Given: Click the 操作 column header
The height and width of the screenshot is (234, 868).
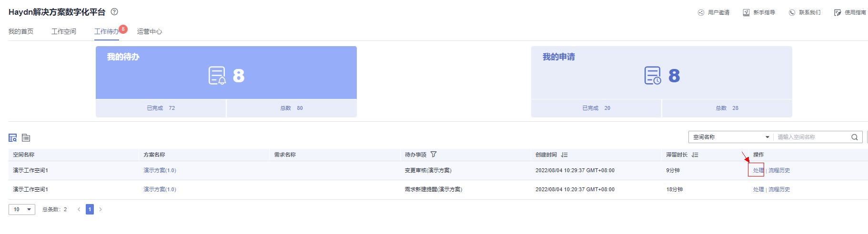Looking at the screenshot, I should 758,155.
